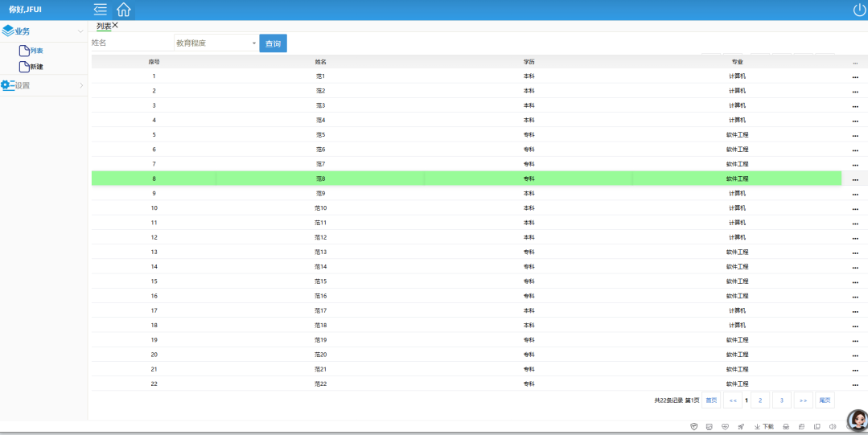Open the 教育程度 dropdown
This screenshot has width=868, height=435.
click(216, 43)
